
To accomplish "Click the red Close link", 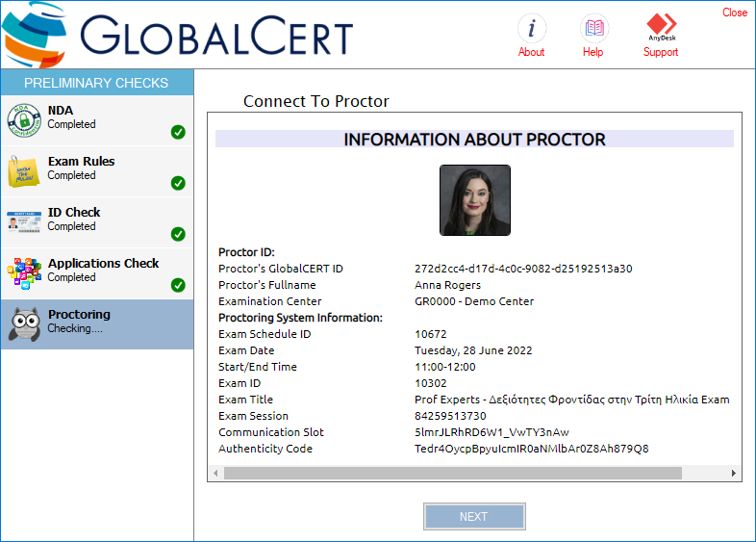I will pyautogui.click(x=735, y=13).
